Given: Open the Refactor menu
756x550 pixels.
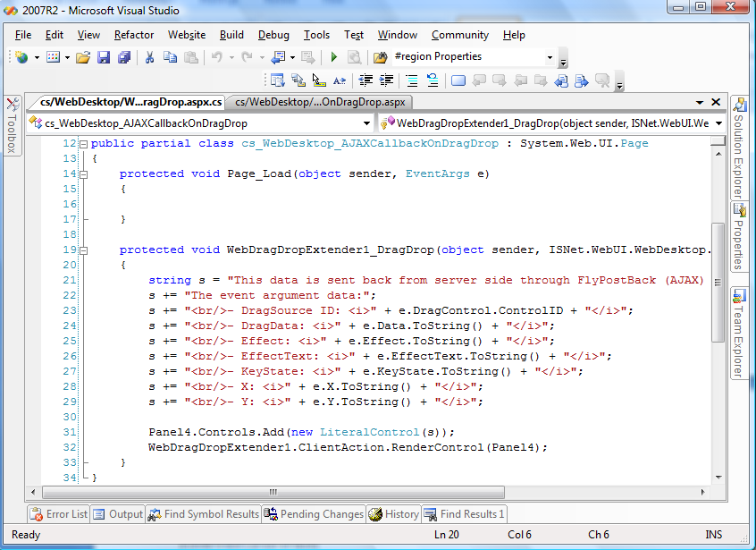Looking at the screenshot, I should (x=134, y=35).
